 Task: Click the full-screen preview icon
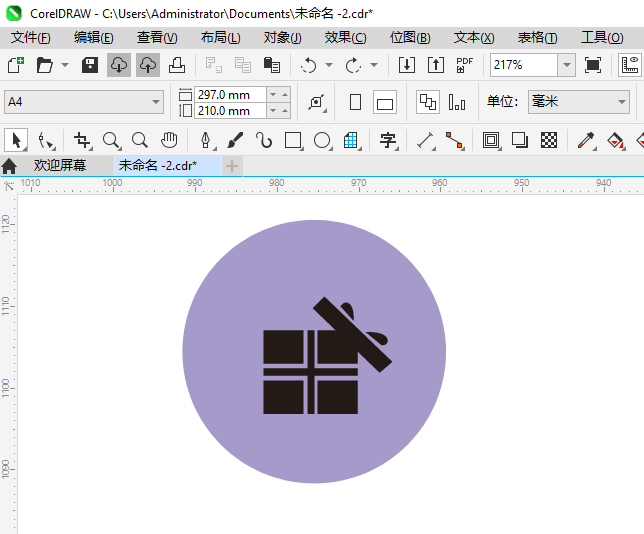593,65
